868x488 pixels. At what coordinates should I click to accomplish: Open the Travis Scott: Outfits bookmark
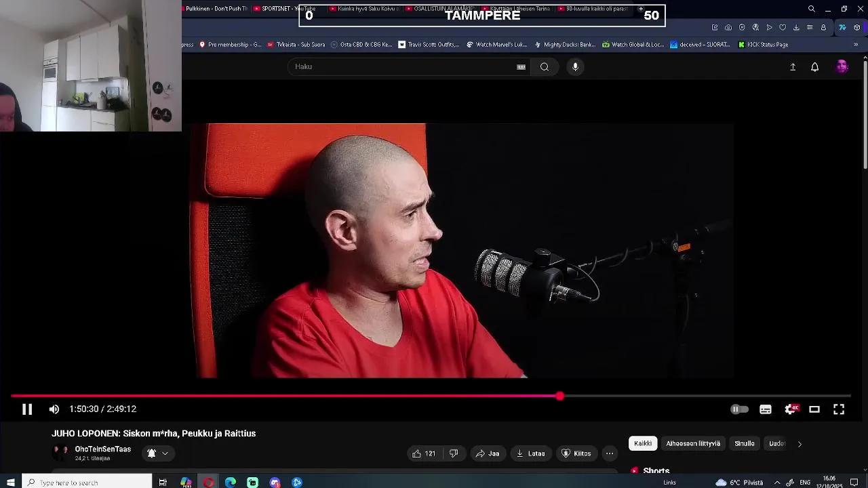click(429, 45)
